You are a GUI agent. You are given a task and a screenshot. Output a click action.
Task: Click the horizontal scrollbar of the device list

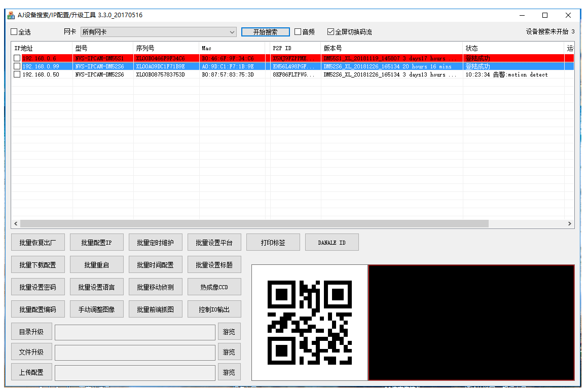[254, 223]
